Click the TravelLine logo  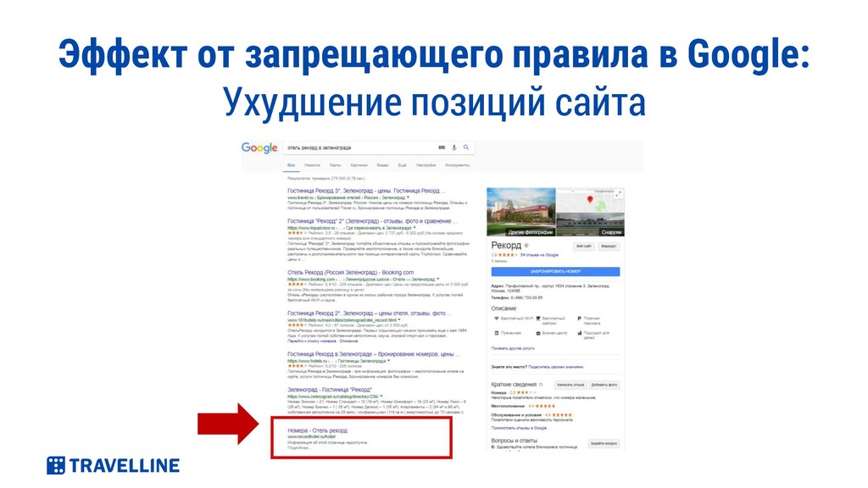coord(113,466)
